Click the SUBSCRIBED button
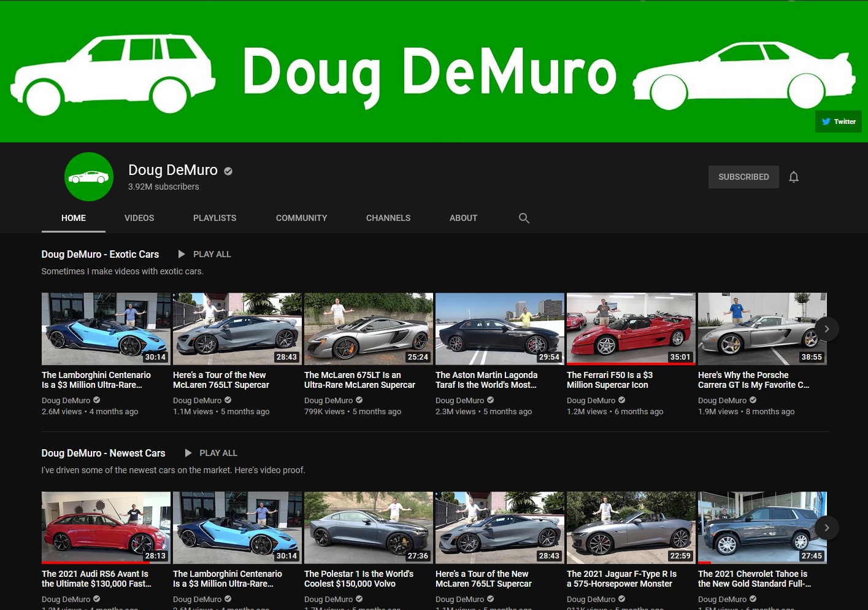The width and height of the screenshot is (868, 610). coord(743,177)
